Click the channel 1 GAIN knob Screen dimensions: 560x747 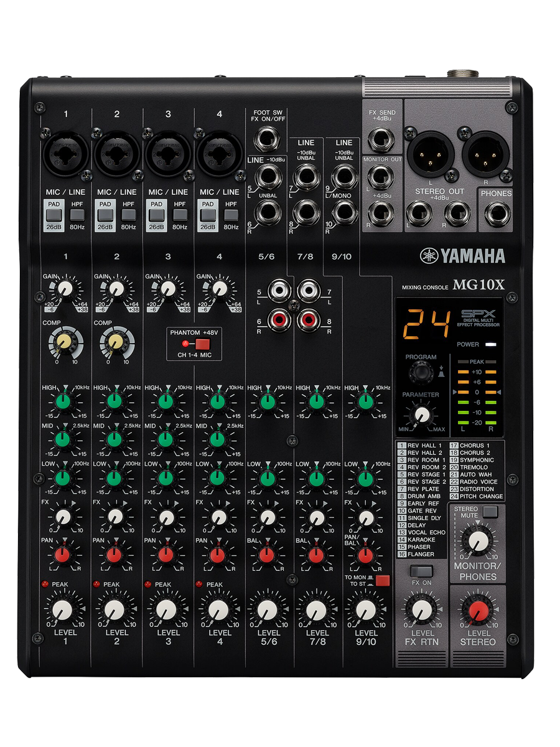click(65, 290)
